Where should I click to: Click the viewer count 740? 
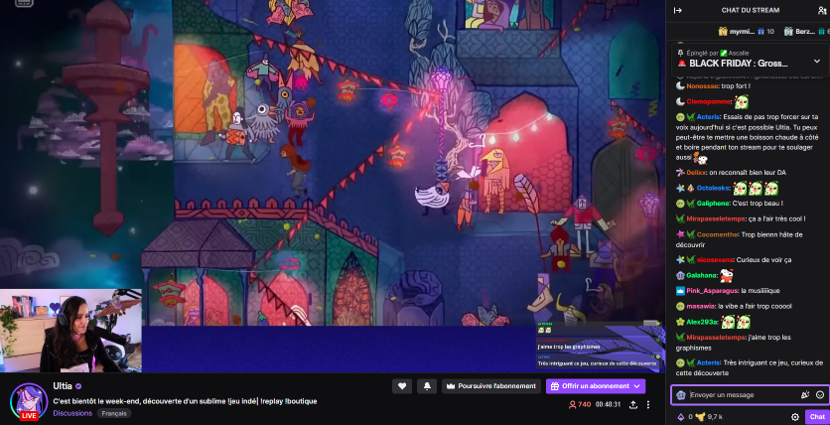579,404
